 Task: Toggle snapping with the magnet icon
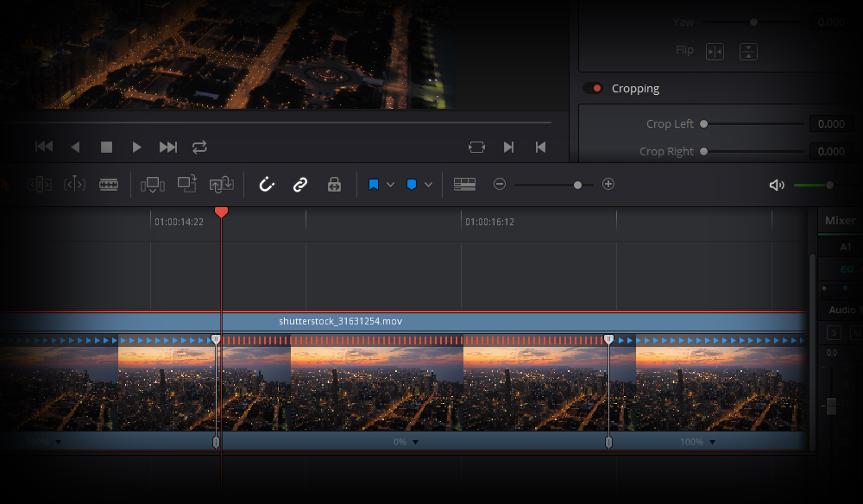[x=267, y=184]
